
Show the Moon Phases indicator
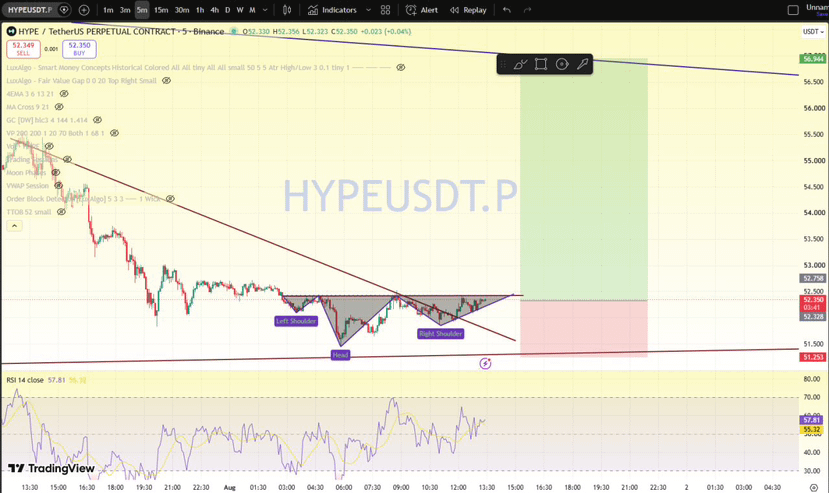[x=56, y=172]
